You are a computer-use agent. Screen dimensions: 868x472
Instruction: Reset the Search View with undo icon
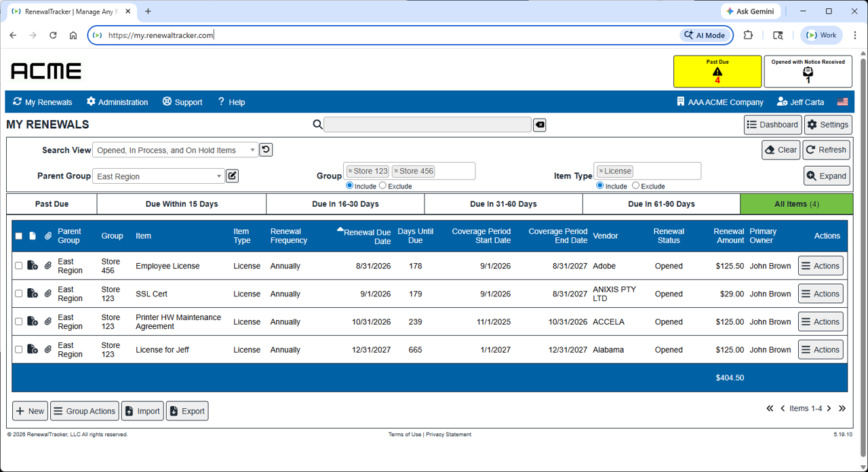pyautogui.click(x=266, y=150)
